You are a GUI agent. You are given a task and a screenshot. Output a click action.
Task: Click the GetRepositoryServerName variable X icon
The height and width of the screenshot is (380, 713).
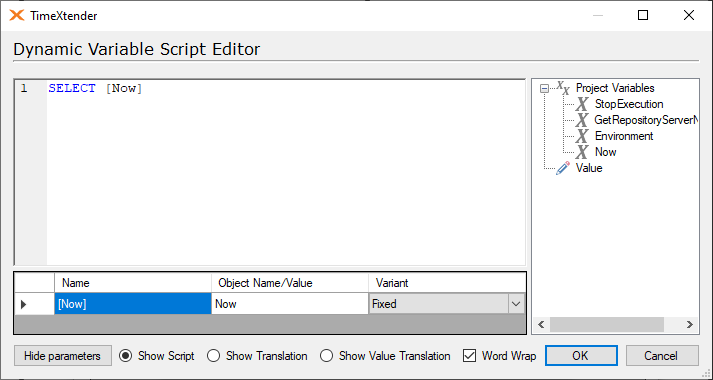coord(582,120)
